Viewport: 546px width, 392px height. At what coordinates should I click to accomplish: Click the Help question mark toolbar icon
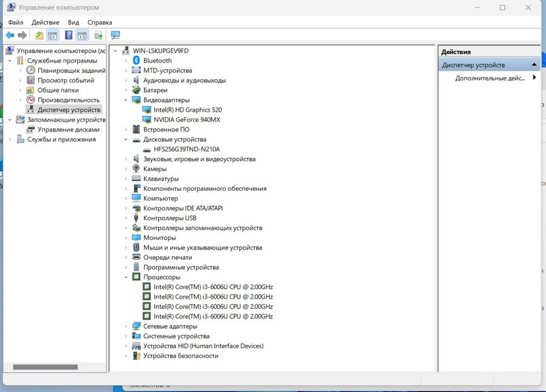coord(68,35)
